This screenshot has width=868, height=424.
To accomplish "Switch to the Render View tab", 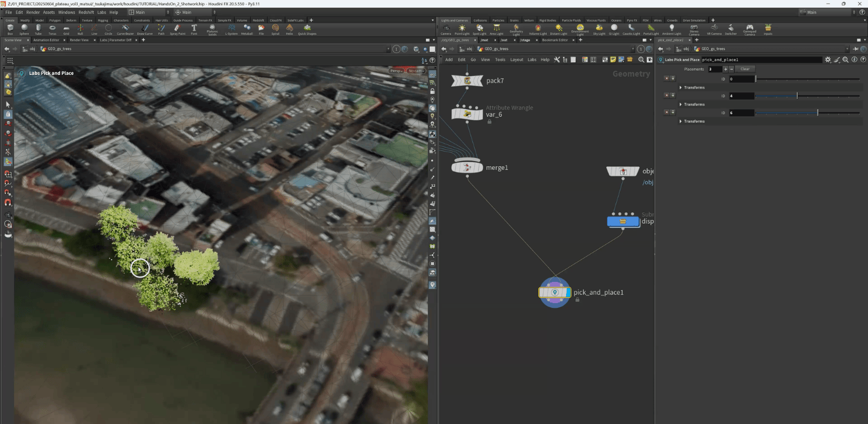I will 79,40.
